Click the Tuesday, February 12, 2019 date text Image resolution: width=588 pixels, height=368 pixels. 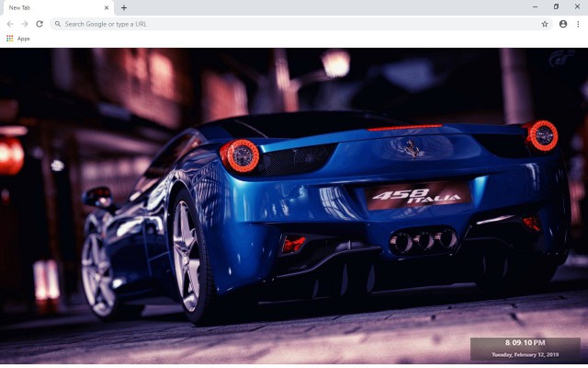coord(525,354)
